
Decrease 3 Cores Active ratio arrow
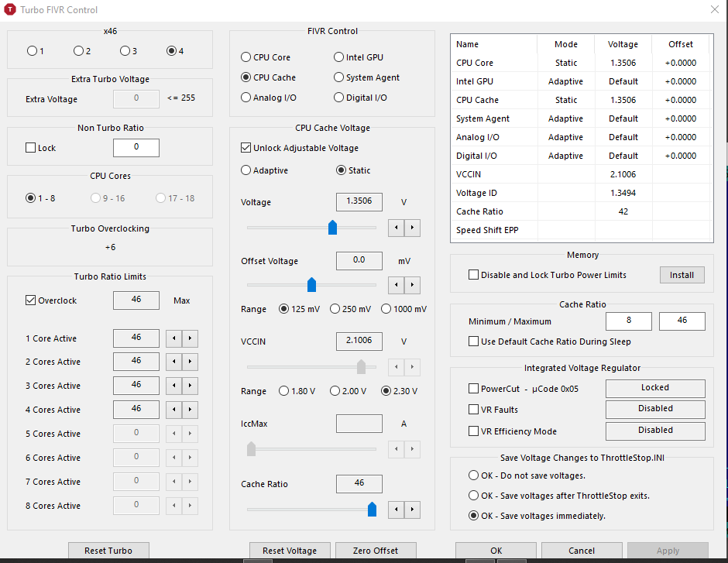click(174, 386)
